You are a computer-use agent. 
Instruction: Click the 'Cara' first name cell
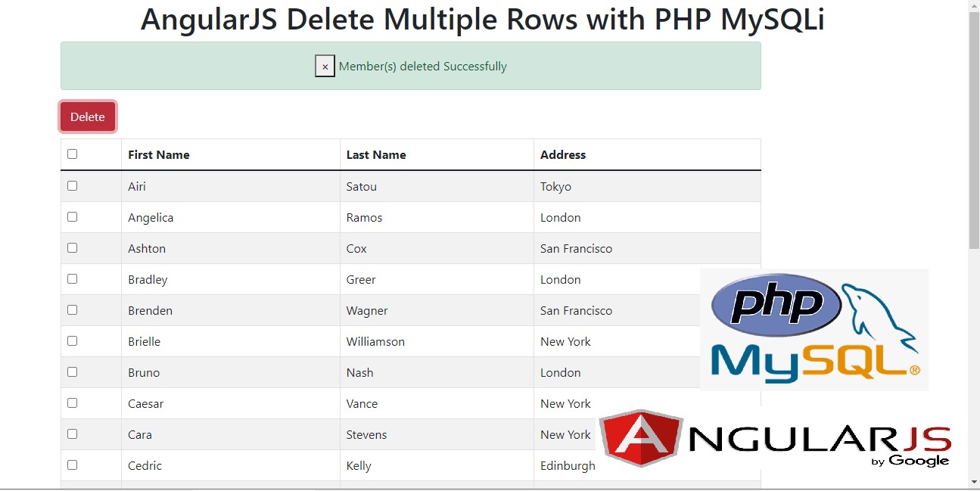coord(231,434)
